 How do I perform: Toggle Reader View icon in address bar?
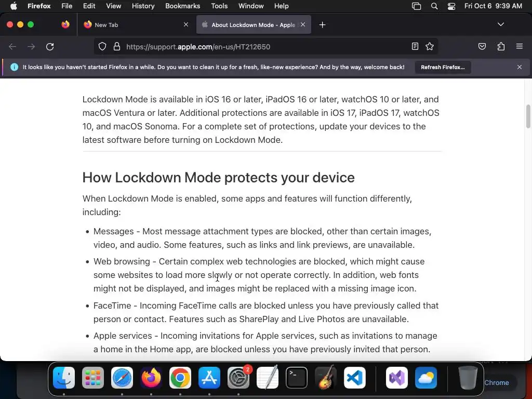[415, 46]
